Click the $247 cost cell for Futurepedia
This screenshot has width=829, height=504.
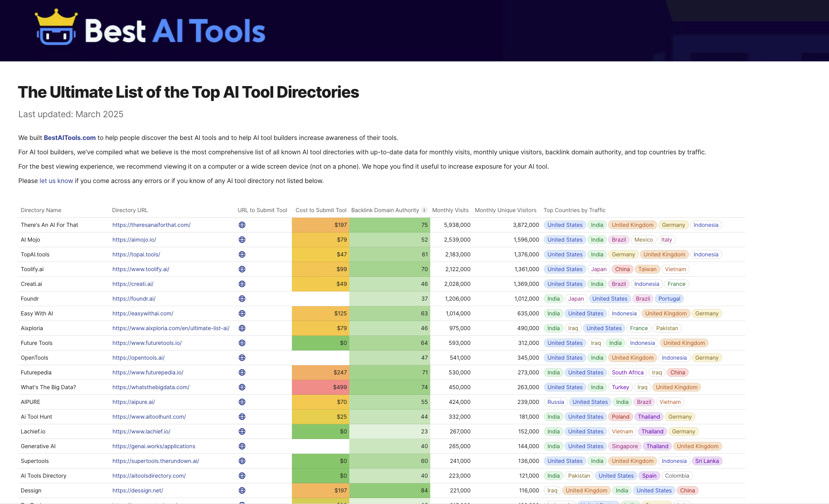pyautogui.click(x=321, y=372)
